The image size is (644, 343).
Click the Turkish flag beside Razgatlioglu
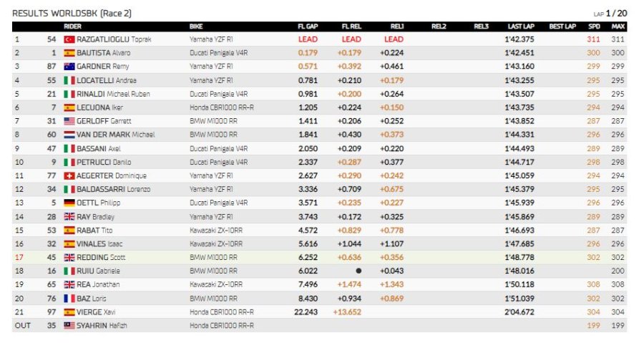pyautogui.click(x=69, y=39)
